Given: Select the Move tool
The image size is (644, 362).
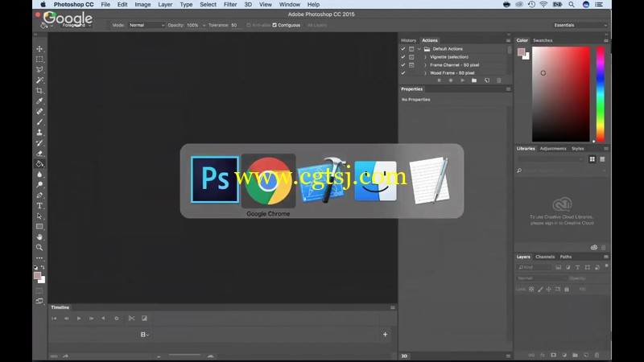Looking at the screenshot, I should coord(39,49).
